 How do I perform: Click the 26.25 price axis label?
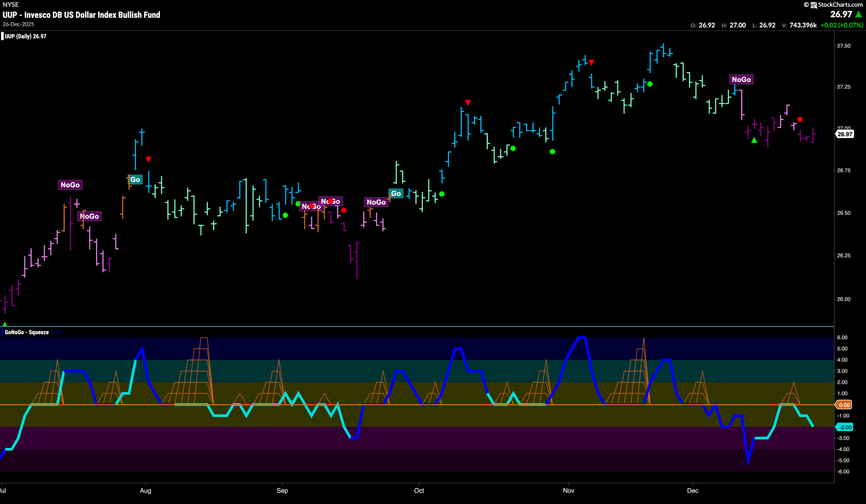coord(844,256)
